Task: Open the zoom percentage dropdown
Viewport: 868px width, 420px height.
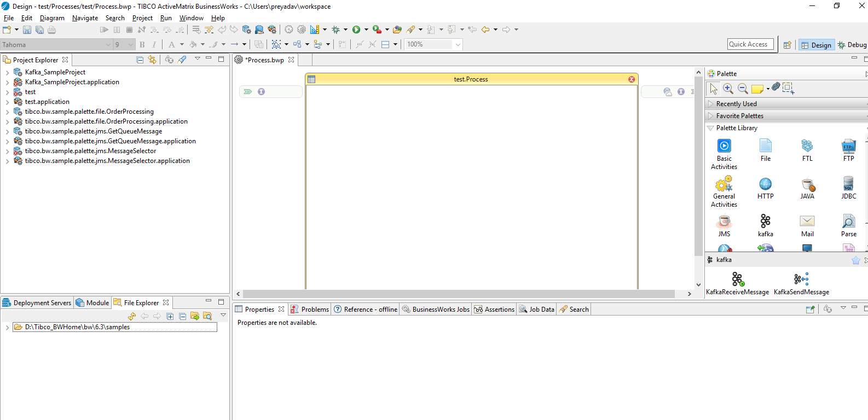Action: coord(458,44)
